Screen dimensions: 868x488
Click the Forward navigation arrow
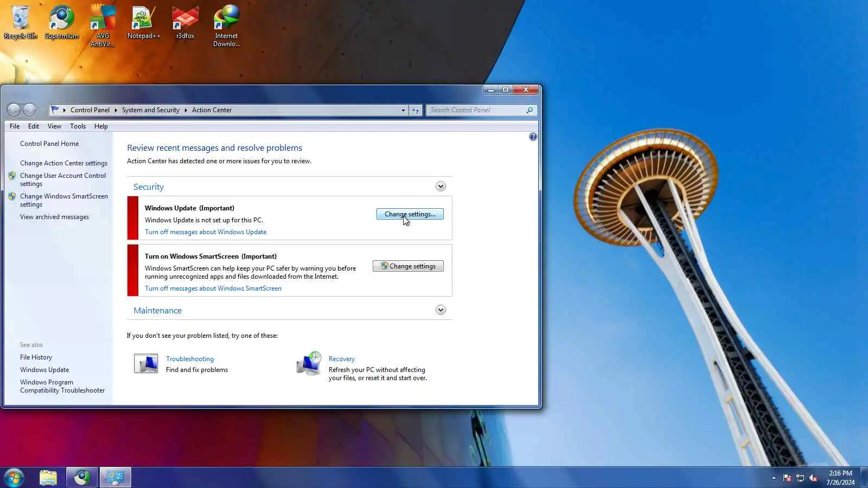(x=30, y=110)
